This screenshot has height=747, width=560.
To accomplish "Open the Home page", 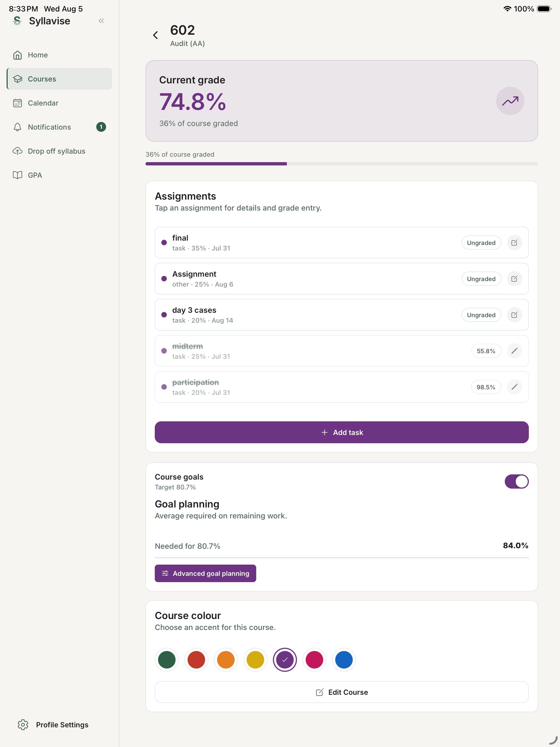I will click(59, 55).
